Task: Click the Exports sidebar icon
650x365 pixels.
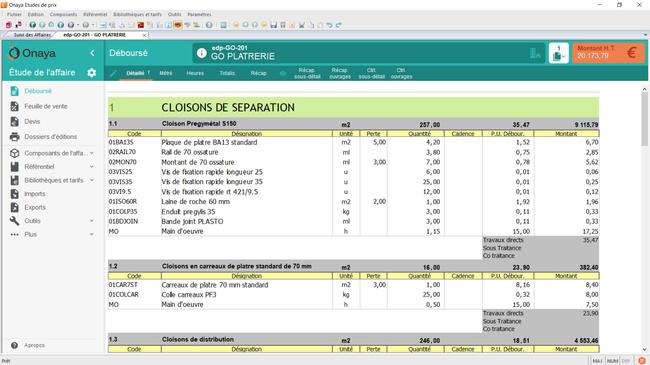Action: tap(15, 207)
